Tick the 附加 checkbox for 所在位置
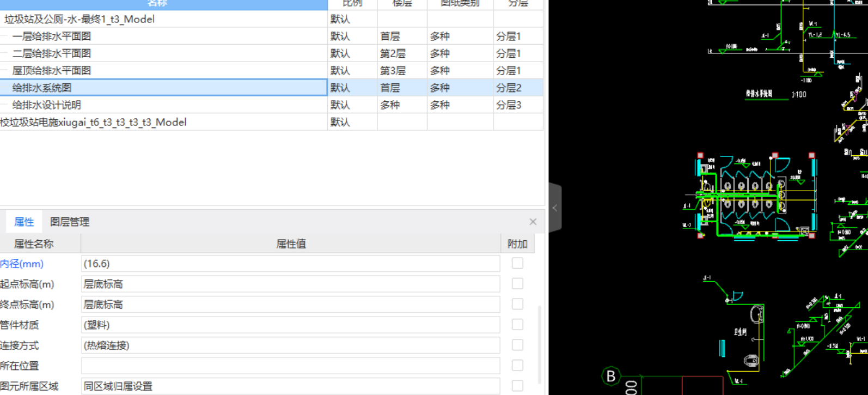The height and width of the screenshot is (395, 868). (517, 366)
